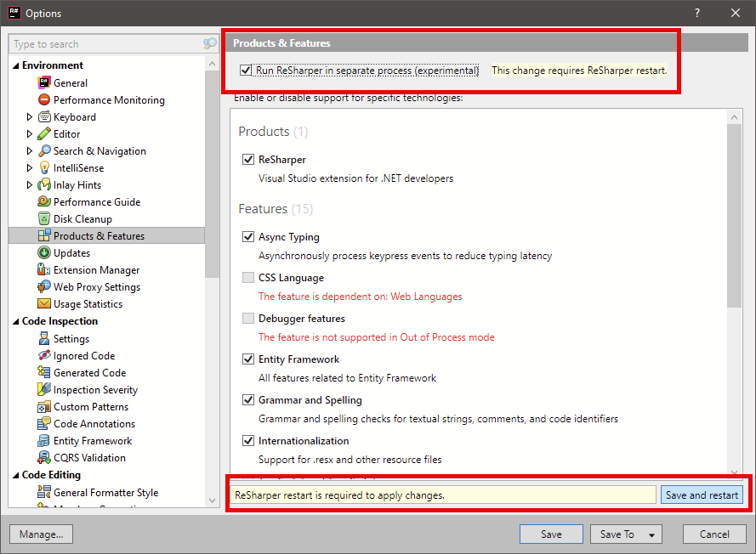
Task: Disable the Async Typing feature checkbox
Action: (247, 236)
